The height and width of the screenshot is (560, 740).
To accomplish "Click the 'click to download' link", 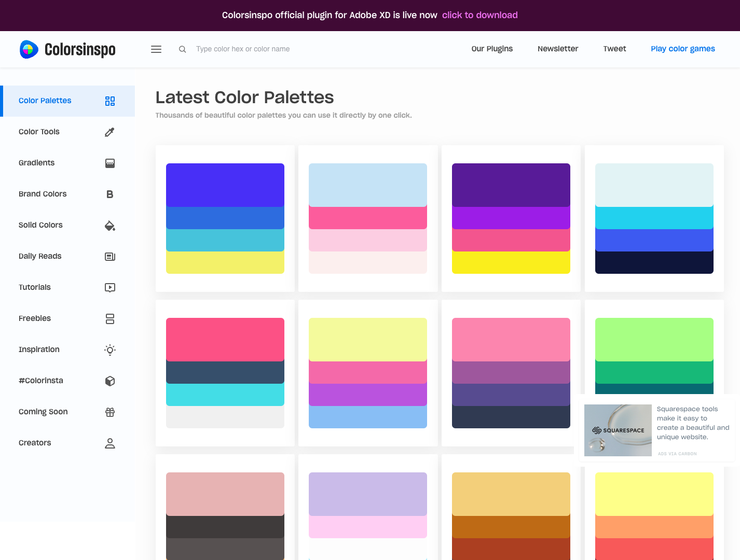I will (479, 15).
